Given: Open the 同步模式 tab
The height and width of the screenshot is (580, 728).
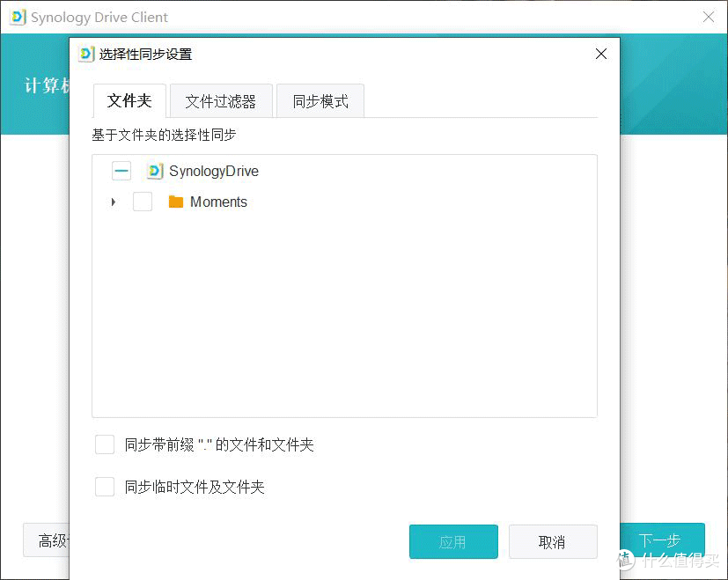Looking at the screenshot, I should (320, 100).
